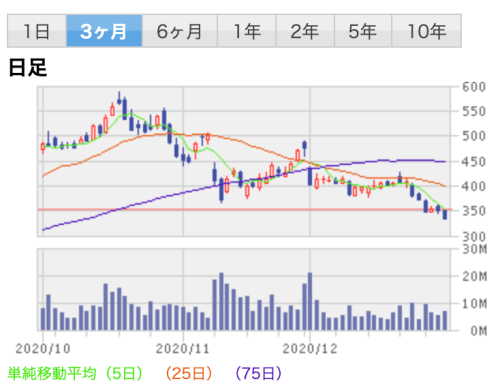Click the 日足 chart heading
The height and width of the screenshot is (390, 500).
[28, 68]
